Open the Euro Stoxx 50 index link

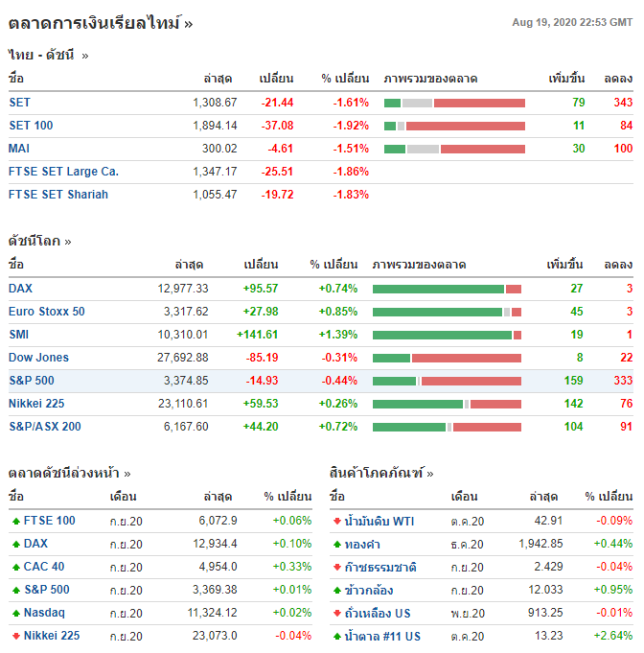pos(47,312)
